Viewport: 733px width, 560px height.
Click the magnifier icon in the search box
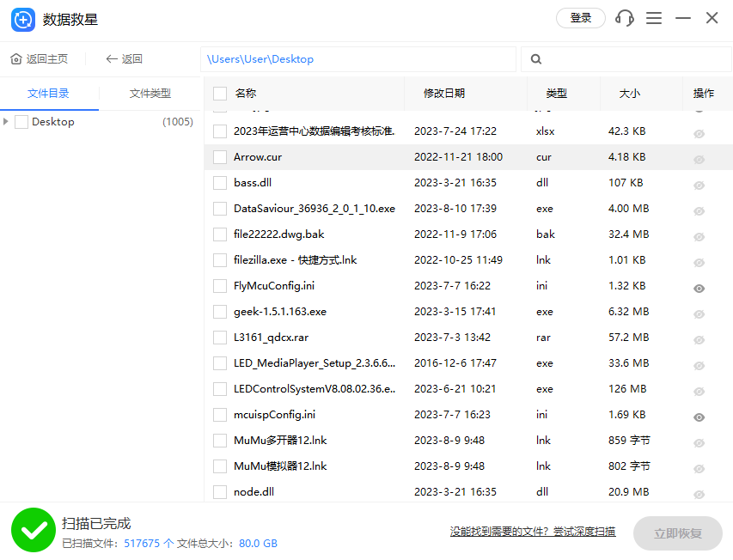(x=534, y=58)
